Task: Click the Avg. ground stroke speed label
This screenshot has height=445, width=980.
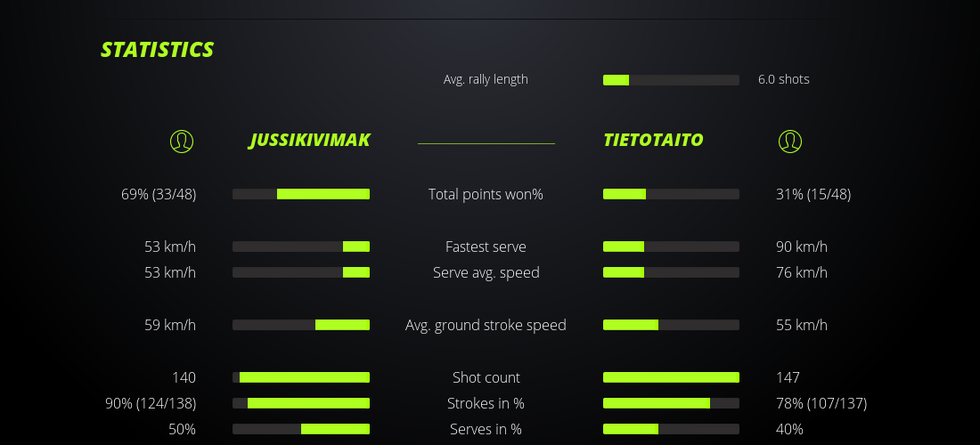Action: click(486, 325)
